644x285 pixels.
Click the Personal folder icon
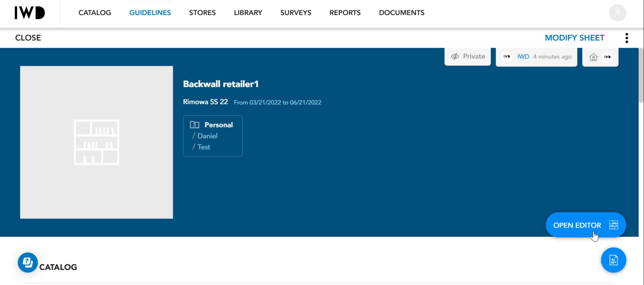coord(195,125)
